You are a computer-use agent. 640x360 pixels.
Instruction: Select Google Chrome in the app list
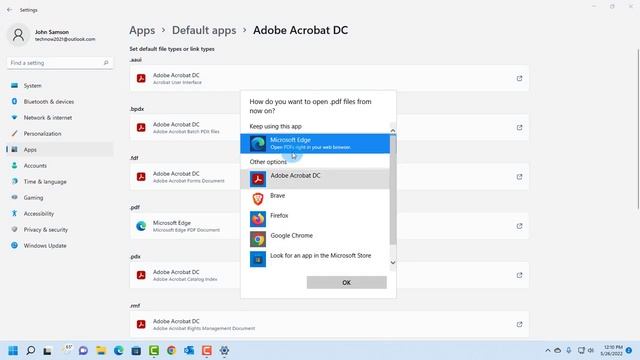coord(315,239)
